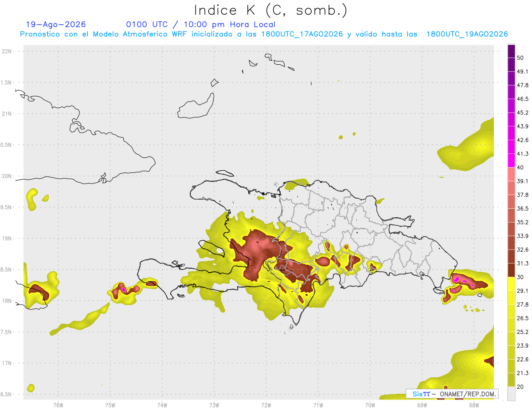
Task: Click the colorbar value 37.8
Action: pos(523,195)
